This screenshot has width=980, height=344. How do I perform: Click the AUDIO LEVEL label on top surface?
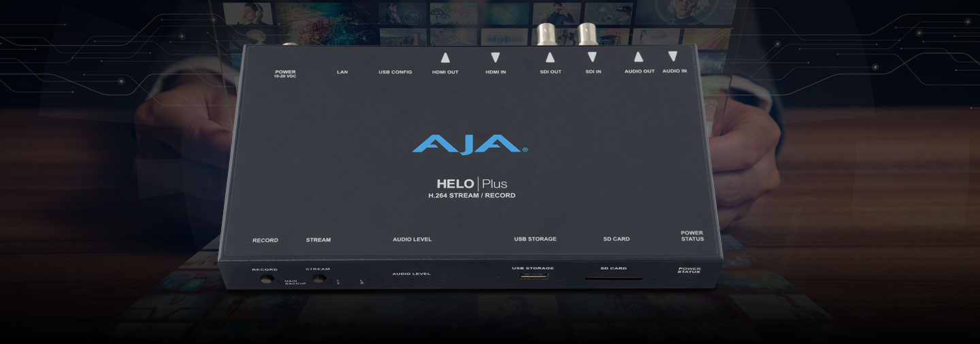coord(412,239)
